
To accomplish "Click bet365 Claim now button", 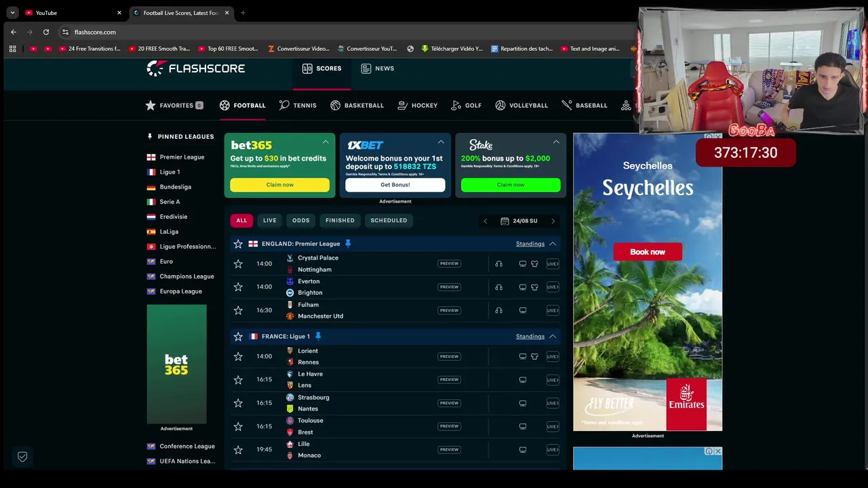I will 279,184.
